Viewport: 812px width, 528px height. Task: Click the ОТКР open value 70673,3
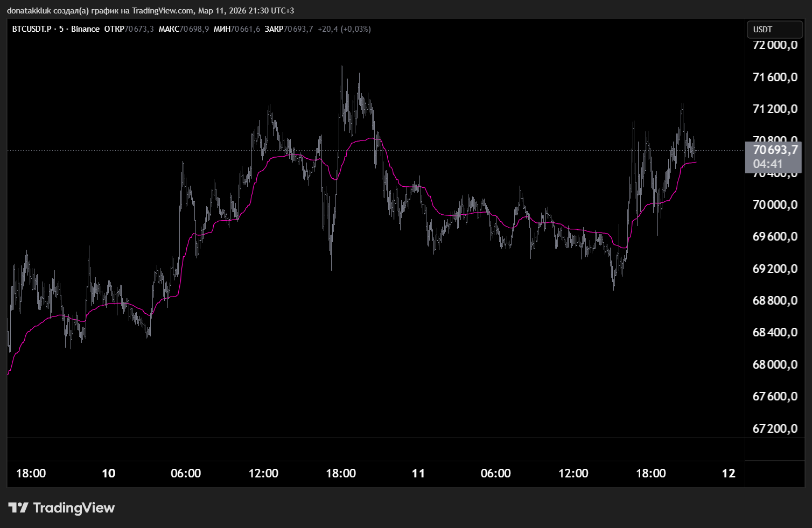[139, 29]
